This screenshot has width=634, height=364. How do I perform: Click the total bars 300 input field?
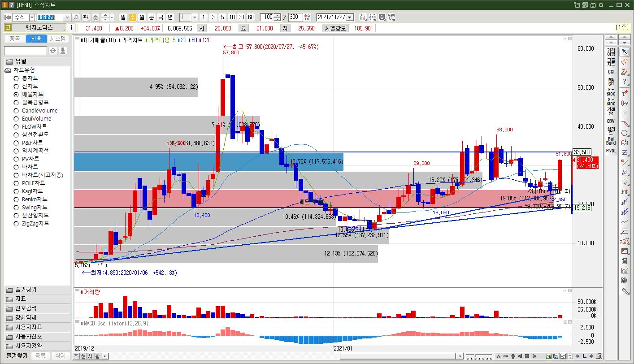[x=295, y=17]
